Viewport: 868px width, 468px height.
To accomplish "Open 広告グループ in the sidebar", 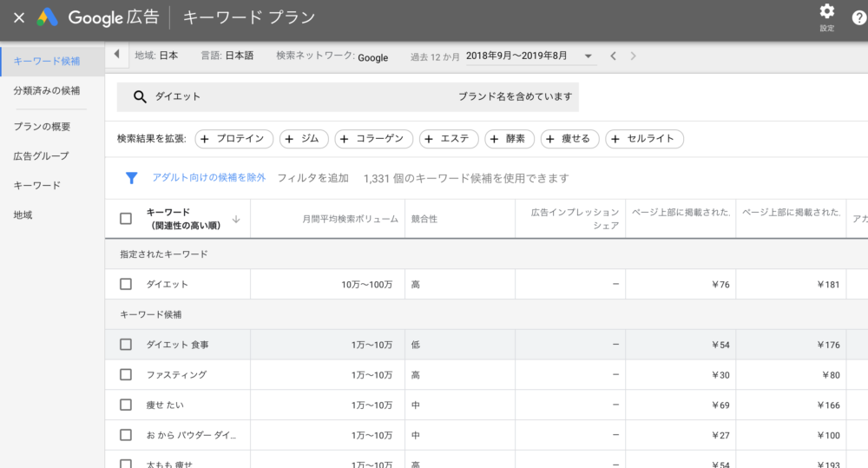I will point(41,155).
